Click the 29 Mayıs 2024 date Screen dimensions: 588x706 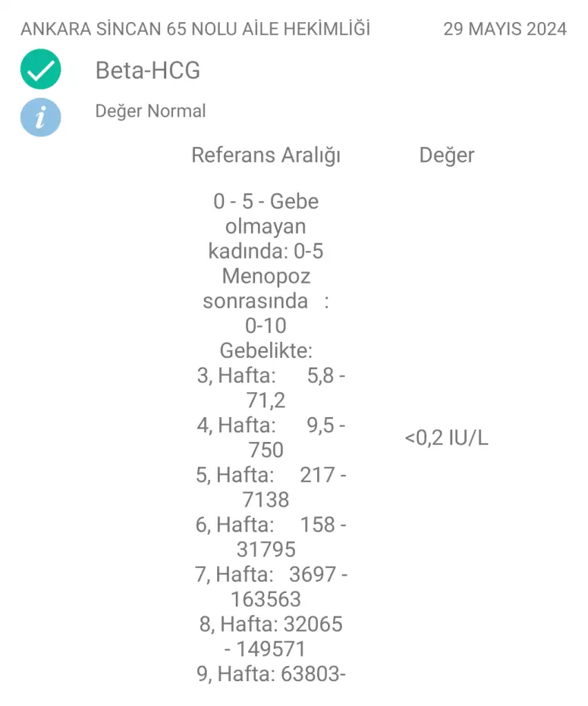click(x=505, y=29)
